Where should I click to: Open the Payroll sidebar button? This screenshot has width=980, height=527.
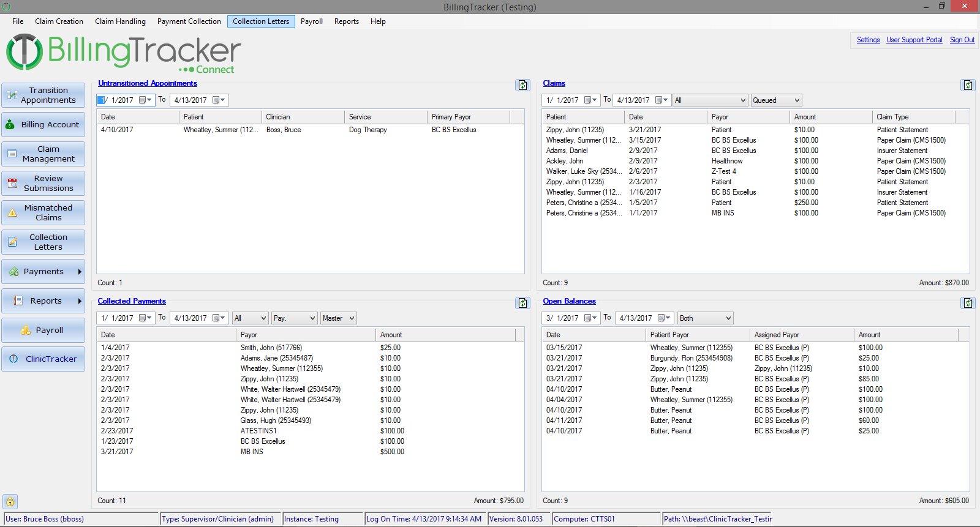(x=43, y=331)
